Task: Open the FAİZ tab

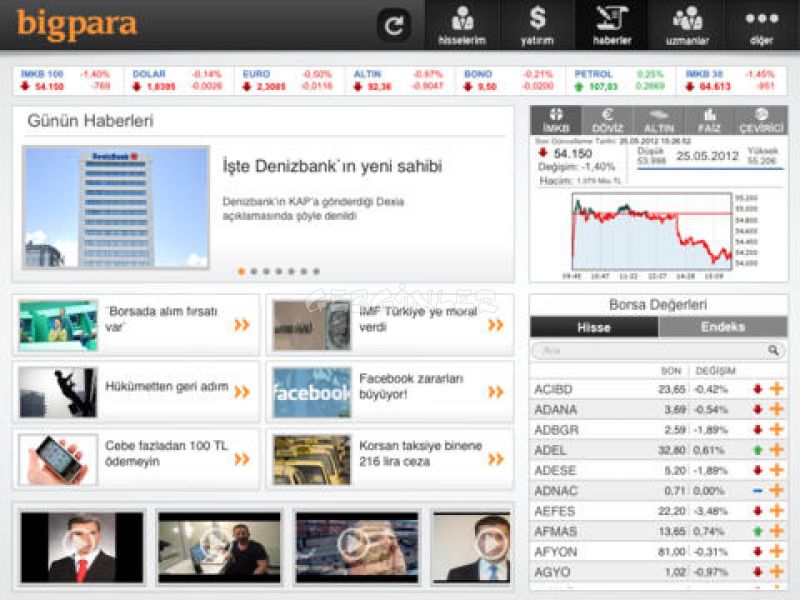Action: (x=709, y=120)
